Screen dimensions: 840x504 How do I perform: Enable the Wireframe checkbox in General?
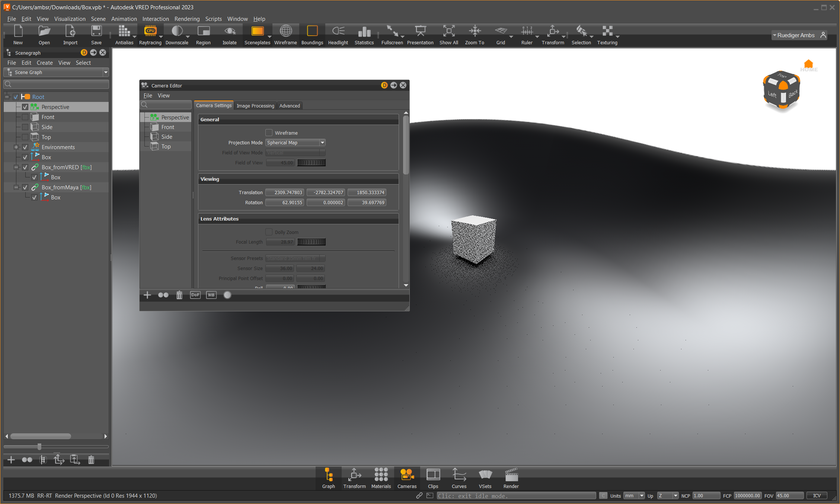click(269, 133)
